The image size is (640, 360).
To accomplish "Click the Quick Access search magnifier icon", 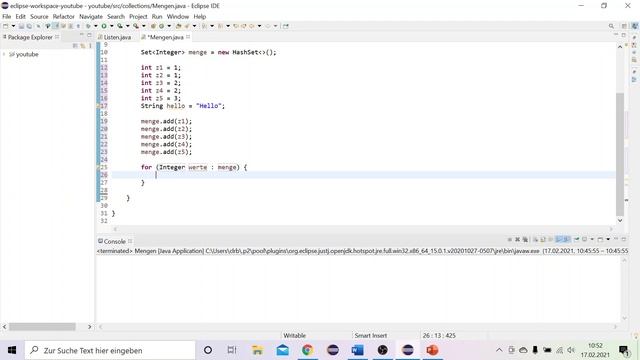I will click(611, 26).
